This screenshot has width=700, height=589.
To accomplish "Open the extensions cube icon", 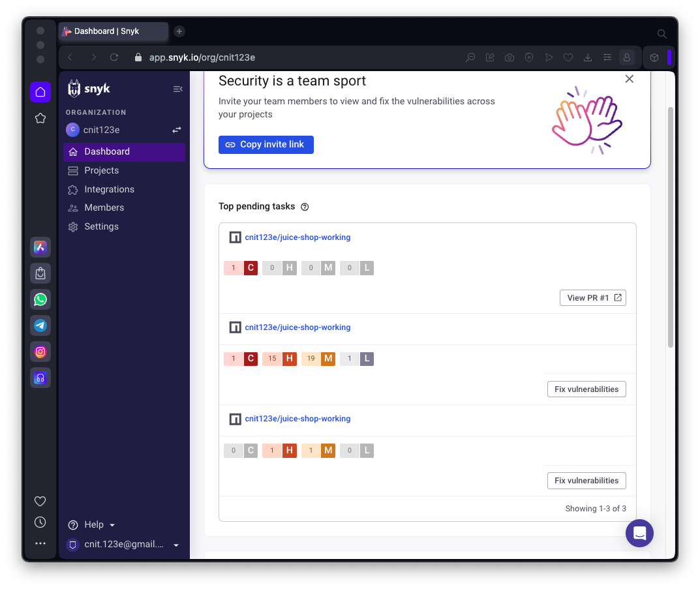I will tap(654, 57).
